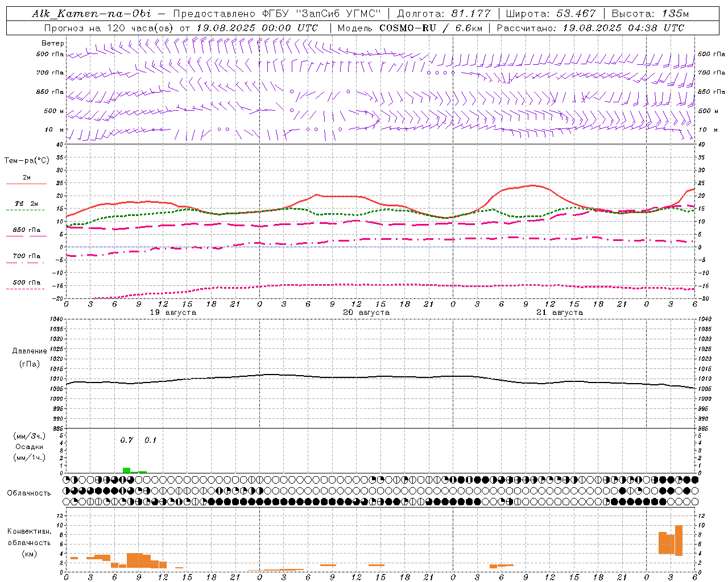Click the Ветер panel label
This screenshot has height=582, width=728.
pos(53,43)
